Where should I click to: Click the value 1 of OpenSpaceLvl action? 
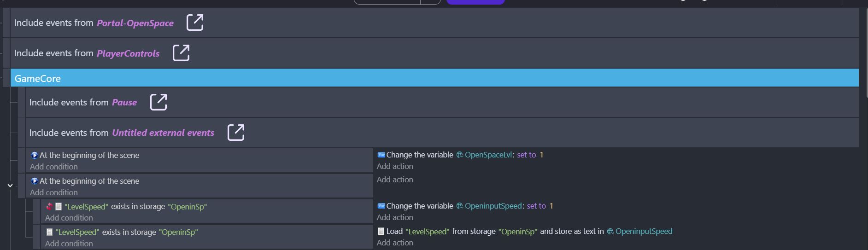tap(541, 155)
